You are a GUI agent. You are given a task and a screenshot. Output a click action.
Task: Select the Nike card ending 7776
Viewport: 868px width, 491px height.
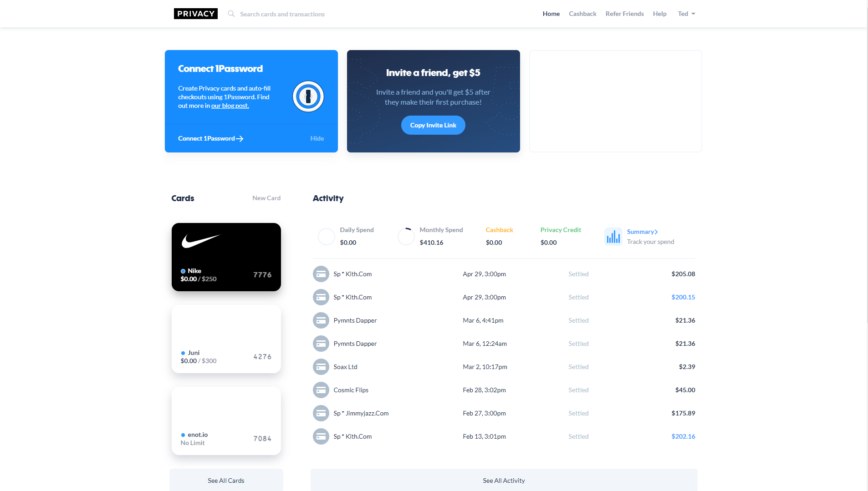(226, 257)
